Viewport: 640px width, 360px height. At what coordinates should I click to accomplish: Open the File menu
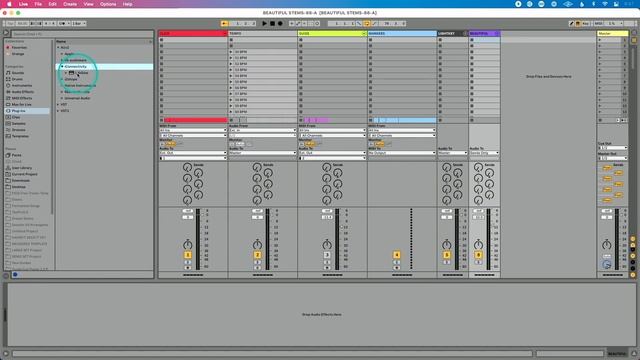tap(38, 4)
